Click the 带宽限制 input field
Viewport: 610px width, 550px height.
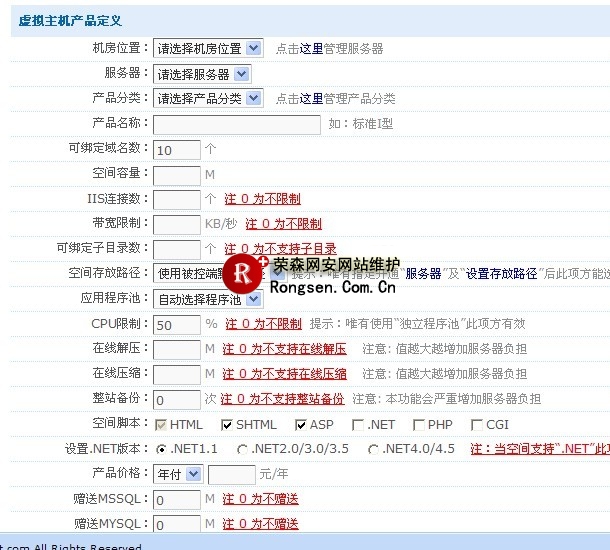177,224
